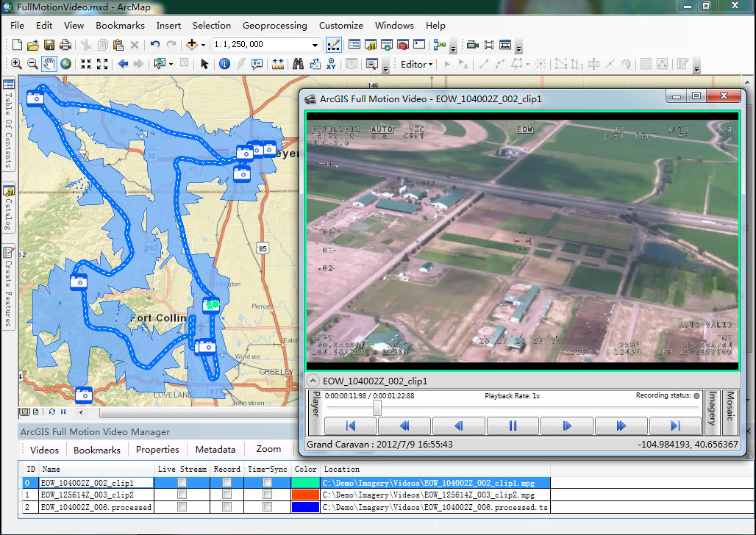Zoom to full extent globe icon
The width and height of the screenshot is (756, 535).
(x=65, y=64)
